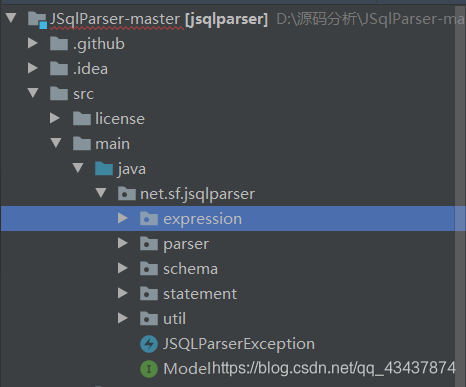The width and height of the screenshot is (466, 387).
Task: Expand the statement package arrow
Action: point(123,293)
